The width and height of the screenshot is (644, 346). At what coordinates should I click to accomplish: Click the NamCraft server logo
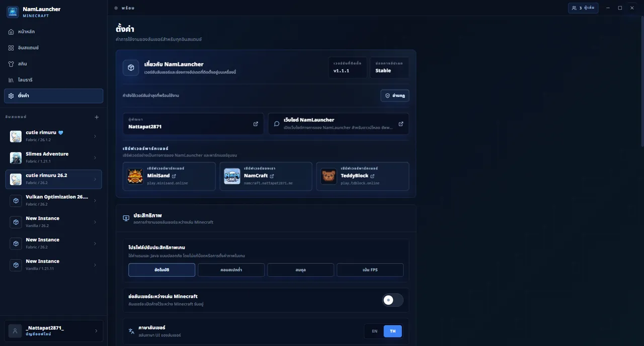(232, 176)
